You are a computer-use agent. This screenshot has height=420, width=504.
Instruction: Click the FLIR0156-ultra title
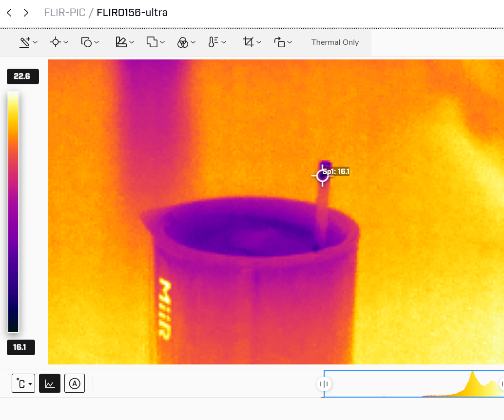(x=131, y=13)
